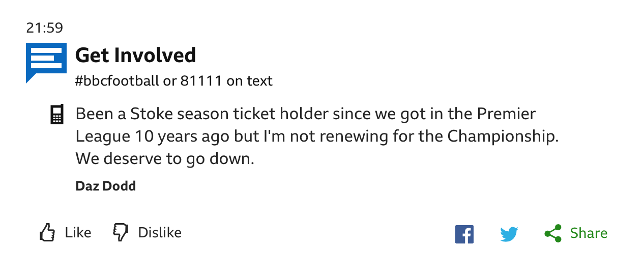Click the thumbs-up Like icon

pos(47,232)
